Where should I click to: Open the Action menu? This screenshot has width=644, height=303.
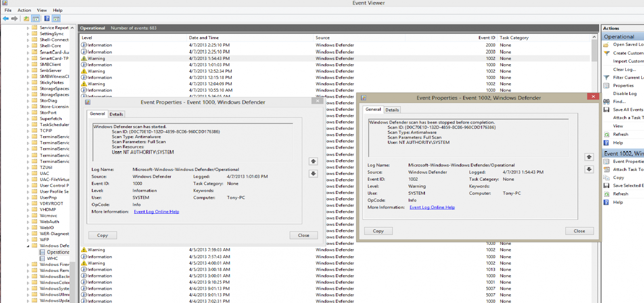click(x=24, y=10)
